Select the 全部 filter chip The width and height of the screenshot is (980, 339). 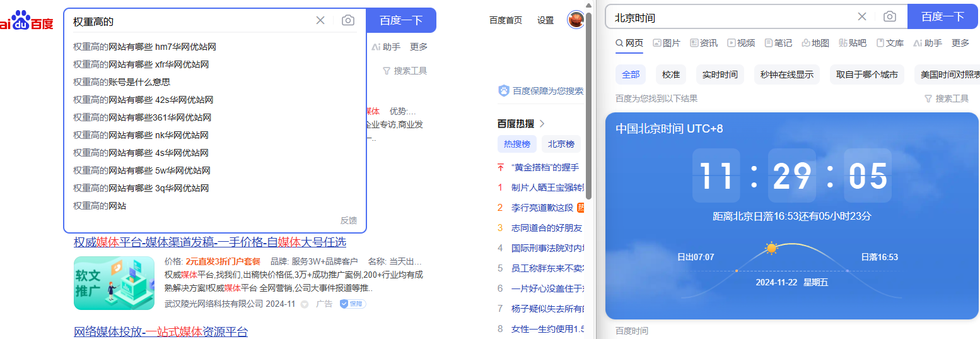coord(631,74)
